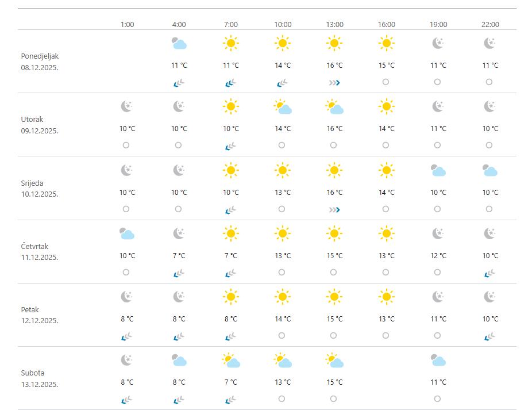
Task: Click the sunny icon for Petak 16:00
Action: [x=387, y=297]
